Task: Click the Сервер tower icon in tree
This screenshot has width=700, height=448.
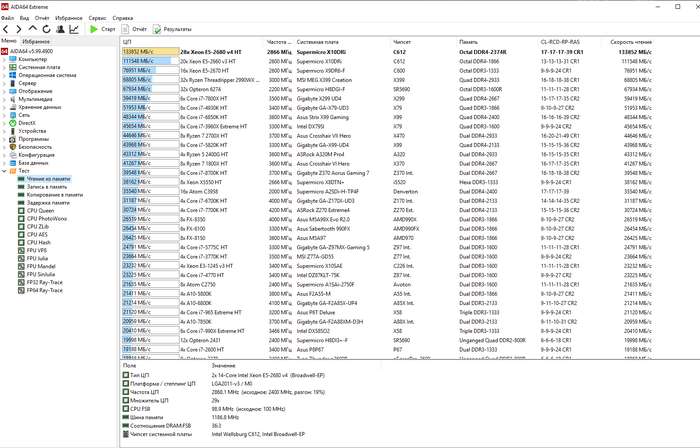Action: (12, 83)
